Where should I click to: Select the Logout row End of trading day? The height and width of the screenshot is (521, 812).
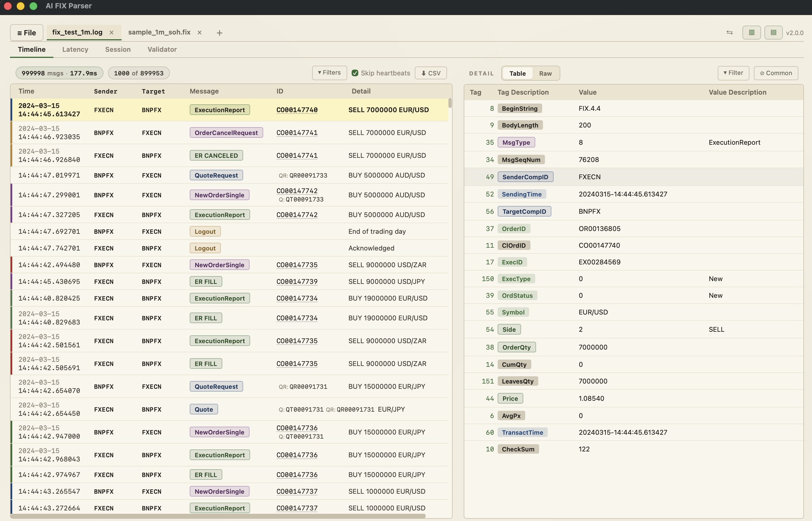pos(230,231)
